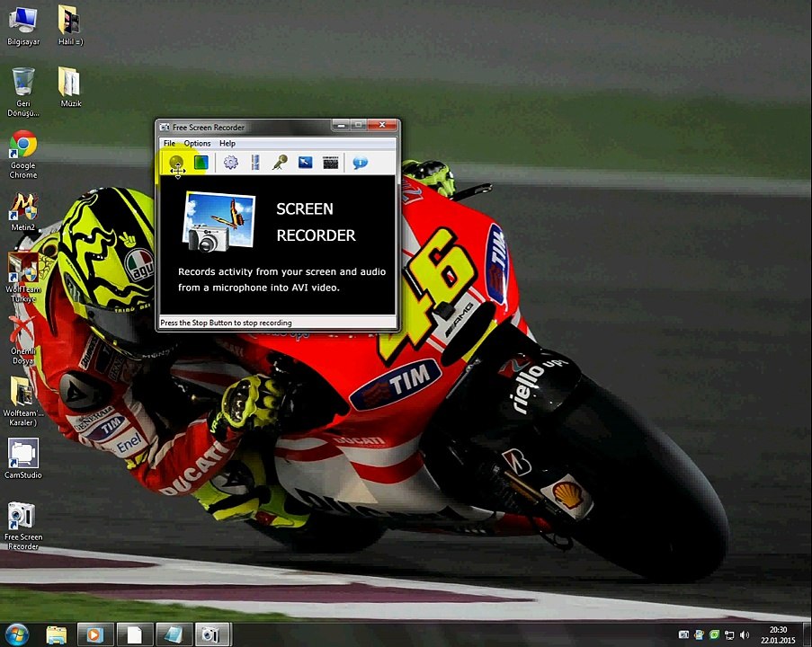Select the Geri Dönüşüm recycle bin
This screenshot has width=812, height=647.
click(23, 93)
